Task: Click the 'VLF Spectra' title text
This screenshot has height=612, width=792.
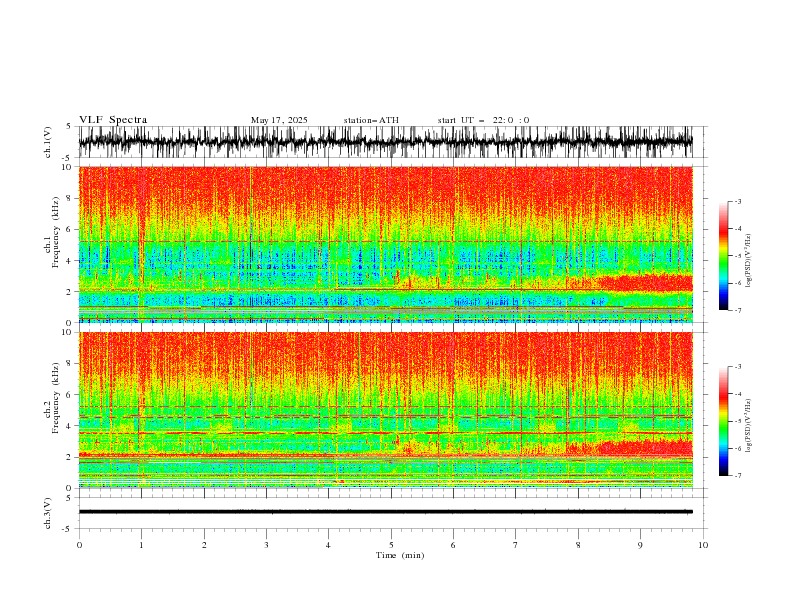Action: click(113, 120)
